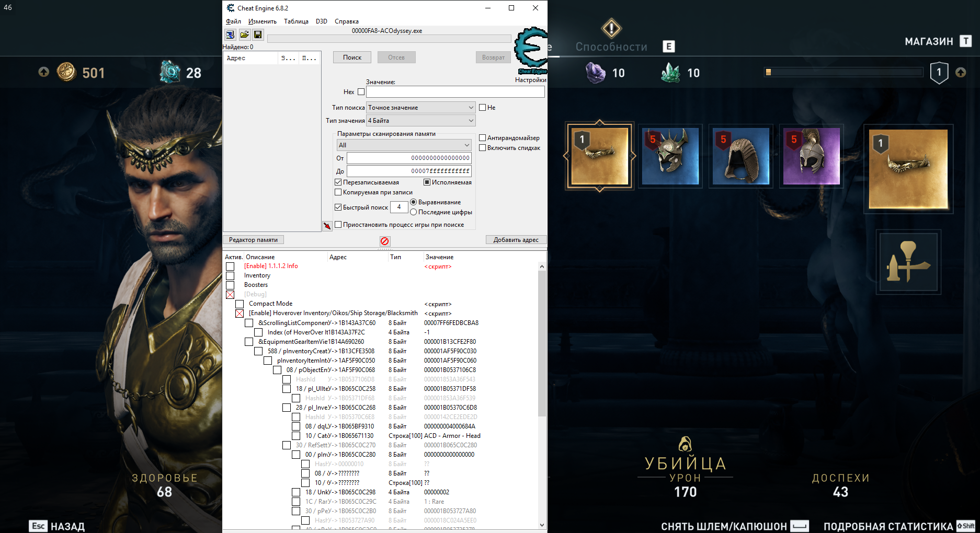Image resolution: width=980 pixels, height=533 pixels.
Task: Toggle the Hex checkbox
Action: pyautogui.click(x=361, y=92)
